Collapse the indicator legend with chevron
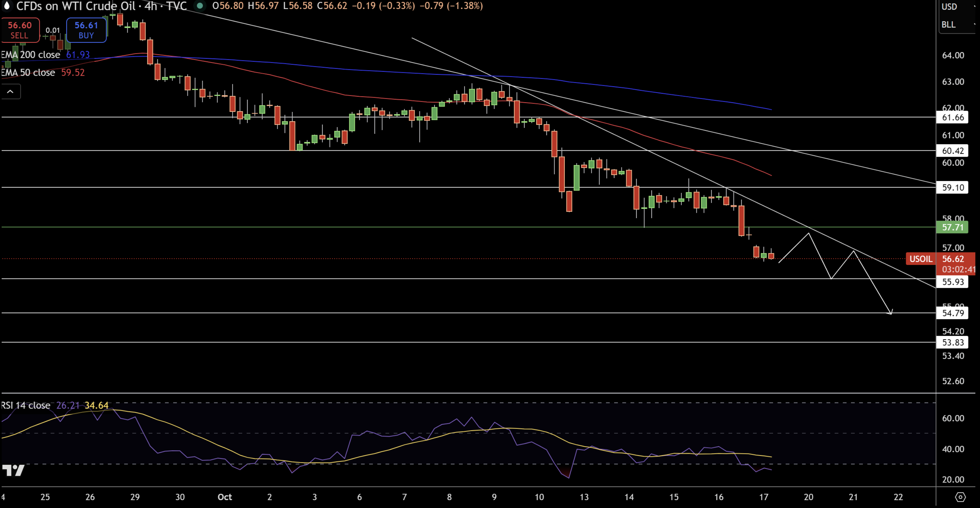Screen dimensions: 980x508 coord(10,91)
